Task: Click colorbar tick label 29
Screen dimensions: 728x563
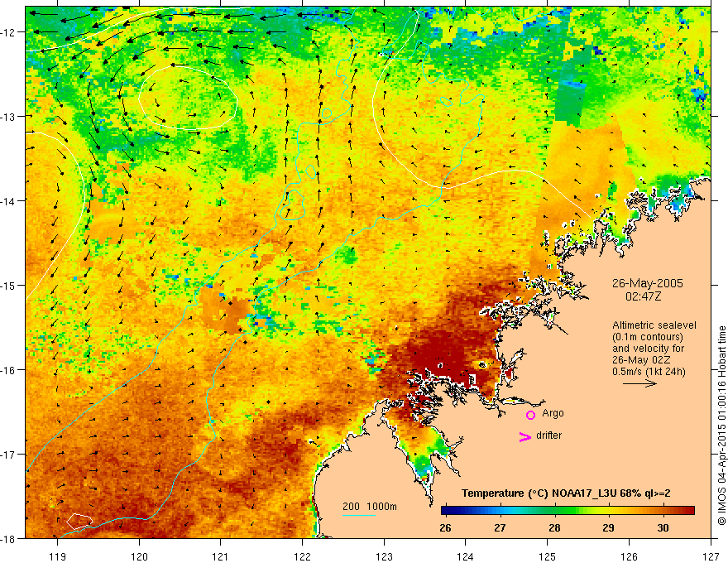Action: coord(608,528)
